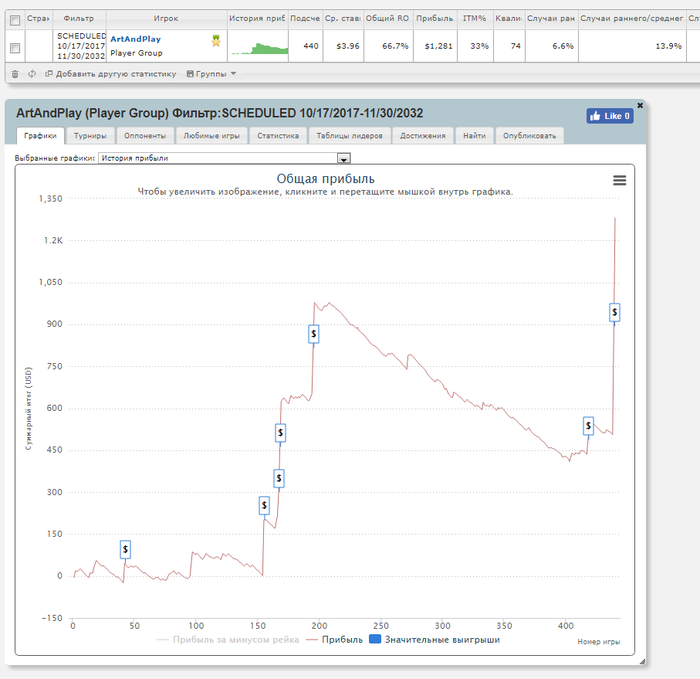The width and height of the screenshot is (700, 679).
Task: Click the trash delete icon below the table
Action: pos(15,74)
